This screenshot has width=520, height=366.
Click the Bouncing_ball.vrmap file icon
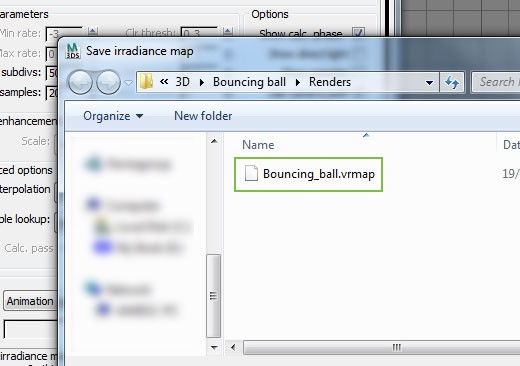251,173
